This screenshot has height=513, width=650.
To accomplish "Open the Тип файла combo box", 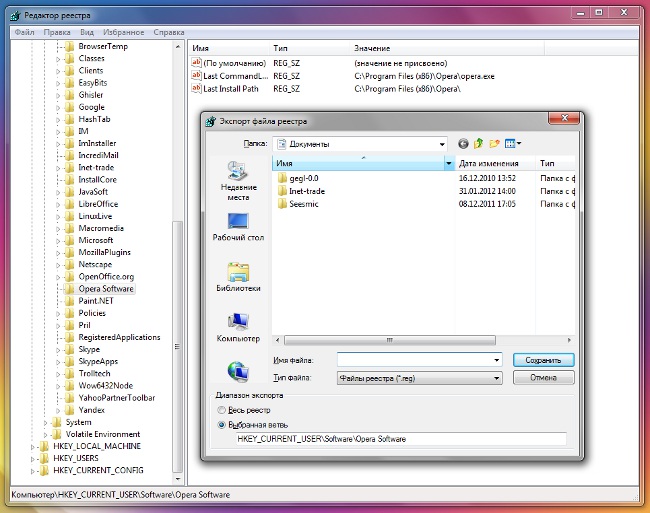I will (420, 378).
